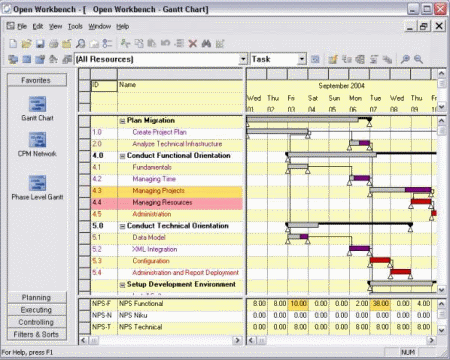Screen dimensions: 450x360
Task: Select the Managing Projects row
Action: [167, 191]
